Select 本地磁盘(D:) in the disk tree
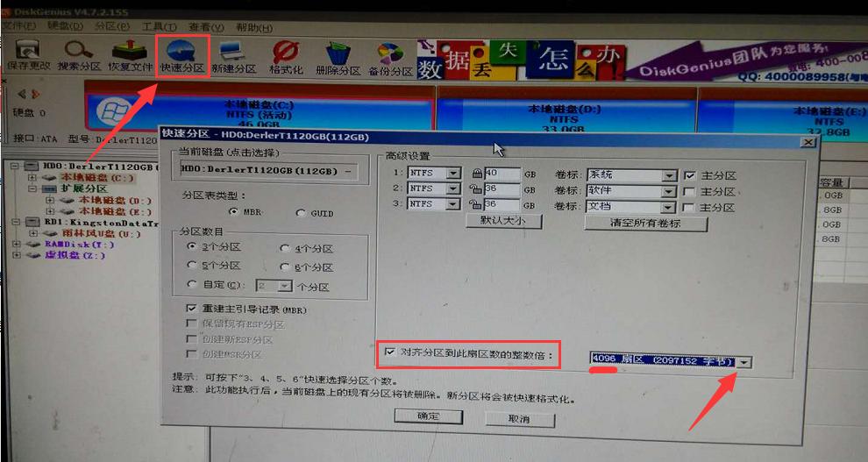868x462 pixels. click(115, 200)
